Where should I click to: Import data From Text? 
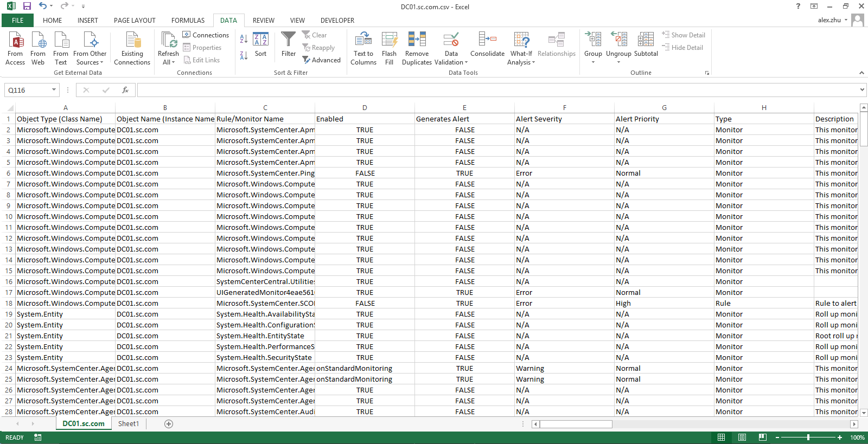pos(61,48)
